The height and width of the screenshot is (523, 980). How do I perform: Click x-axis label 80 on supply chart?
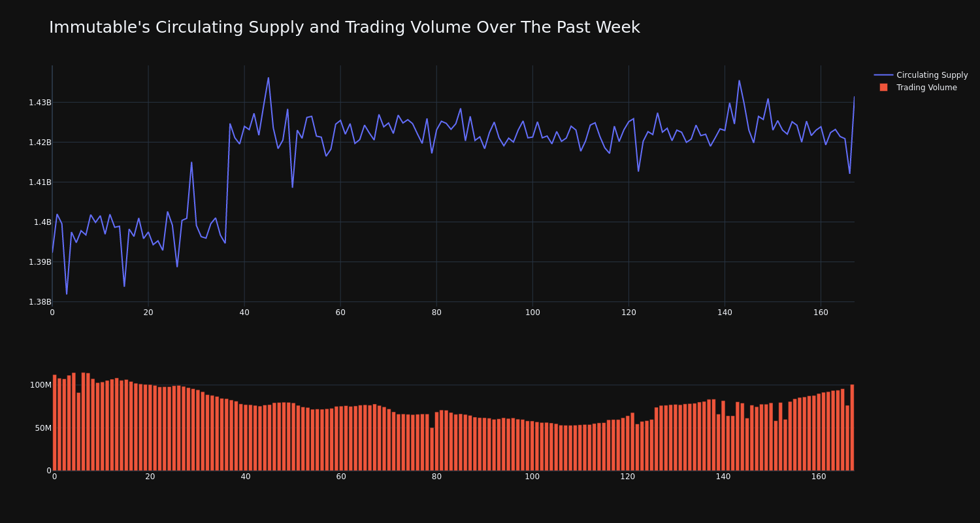click(436, 312)
